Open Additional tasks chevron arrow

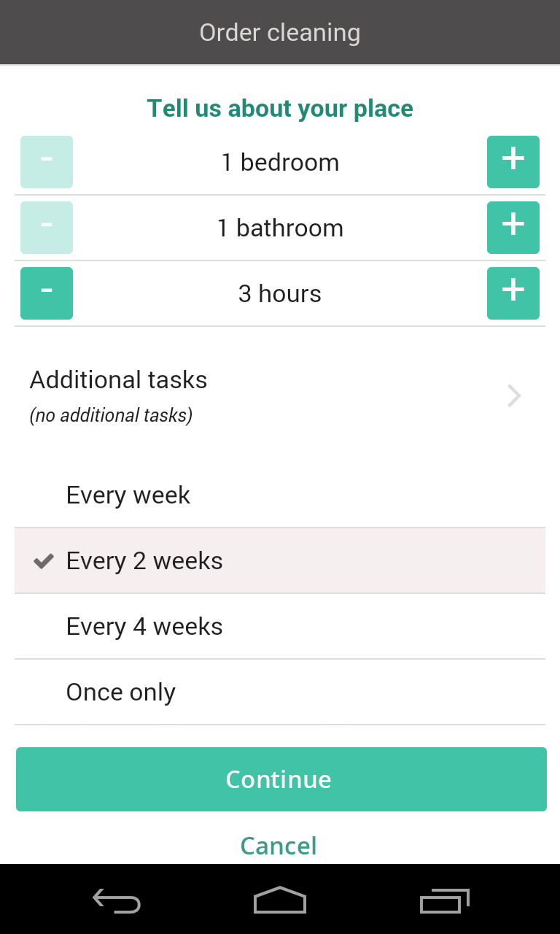click(514, 396)
